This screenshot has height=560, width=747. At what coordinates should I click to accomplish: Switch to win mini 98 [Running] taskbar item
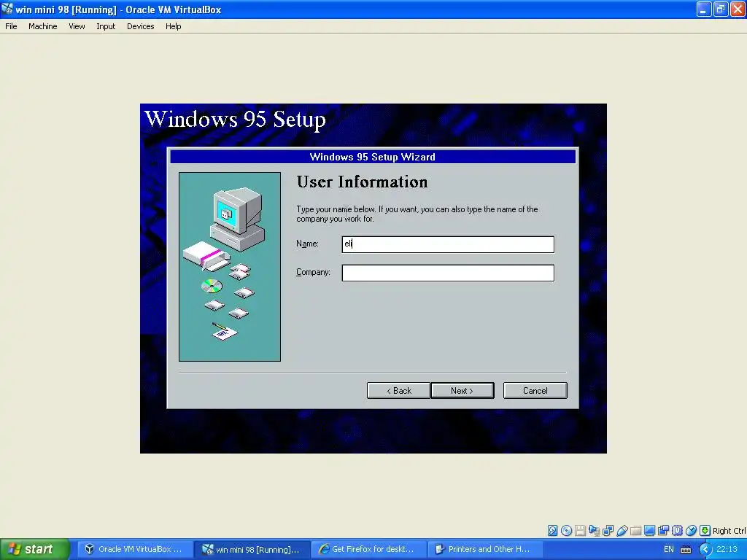[x=252, y=549]
